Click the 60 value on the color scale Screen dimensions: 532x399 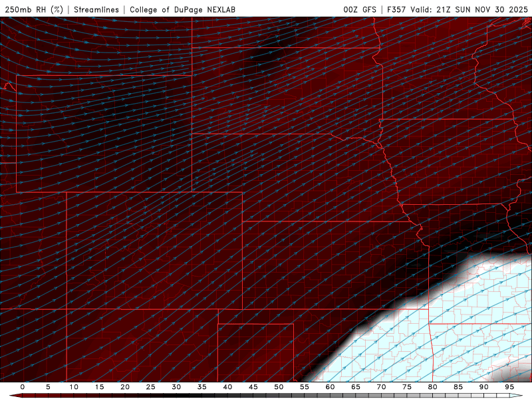pyautogui.click(x=330, y=387)
